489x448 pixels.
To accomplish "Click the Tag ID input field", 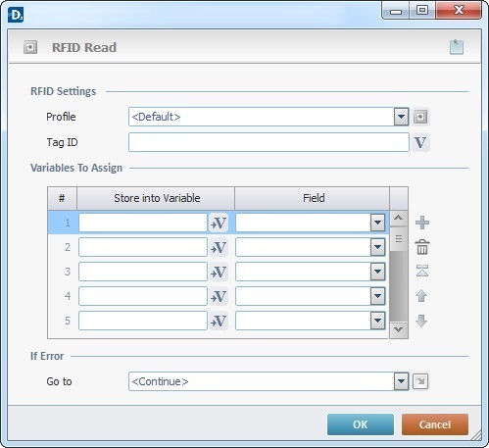I will (x=269, y=142).
